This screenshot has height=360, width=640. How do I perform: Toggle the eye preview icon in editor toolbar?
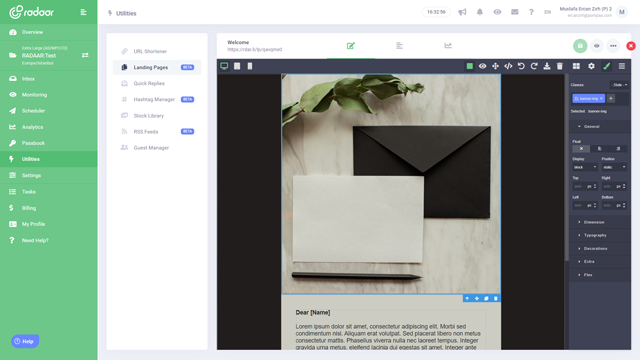[482, 66]
